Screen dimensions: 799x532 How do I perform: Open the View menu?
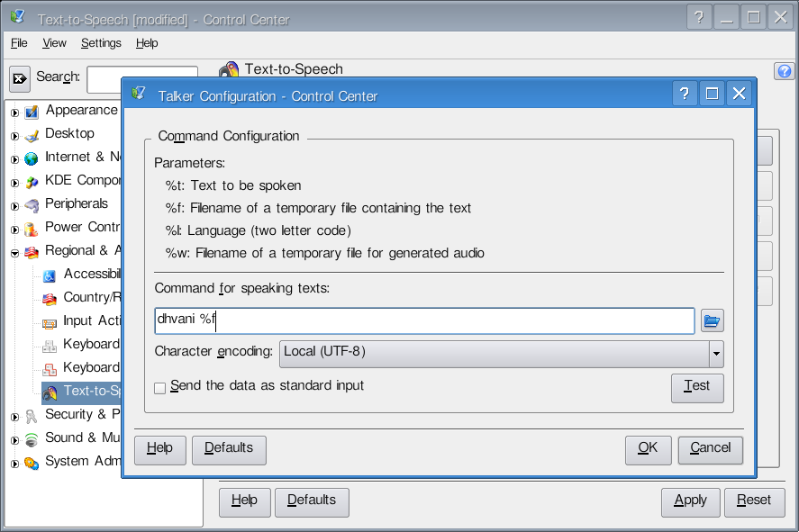click(x=54, y=43)
